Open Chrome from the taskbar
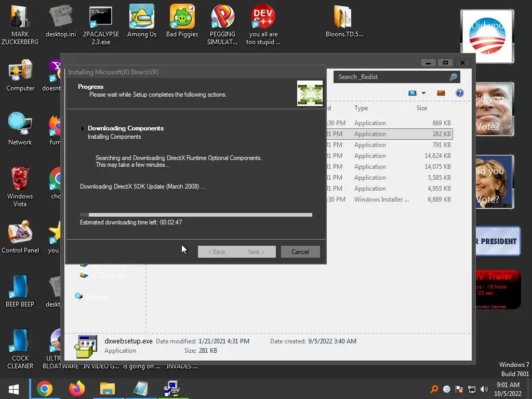 coord(45,389)
